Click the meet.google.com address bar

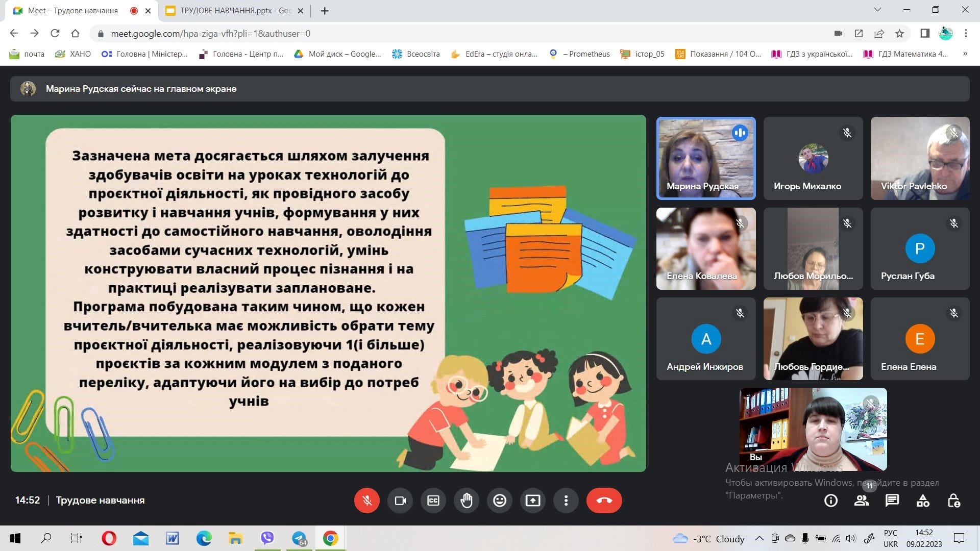point(459,34)
